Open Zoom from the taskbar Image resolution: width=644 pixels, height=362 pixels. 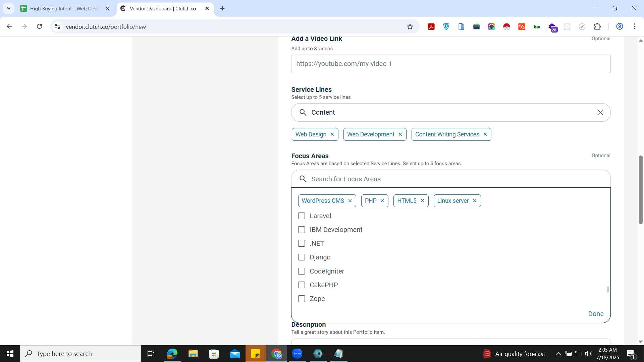pos(297,354)
